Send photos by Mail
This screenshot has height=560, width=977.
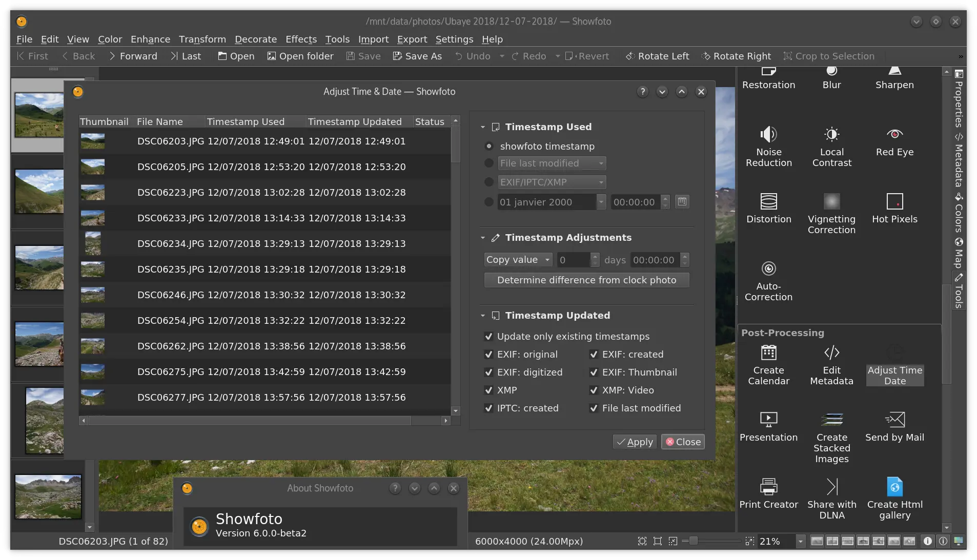(894, 427)
